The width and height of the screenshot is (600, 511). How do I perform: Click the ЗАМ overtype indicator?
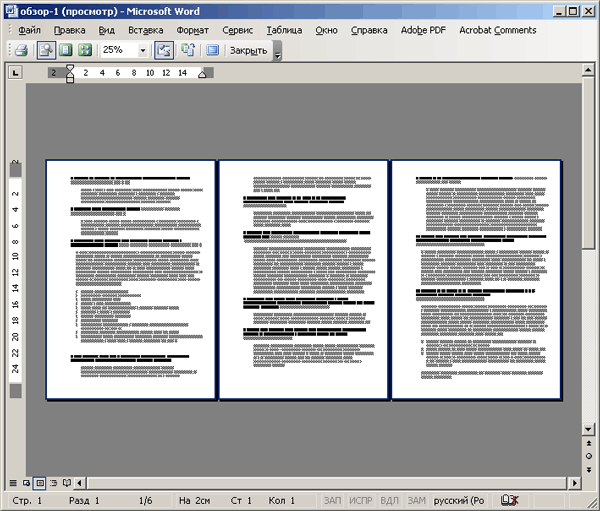[416, 500]
